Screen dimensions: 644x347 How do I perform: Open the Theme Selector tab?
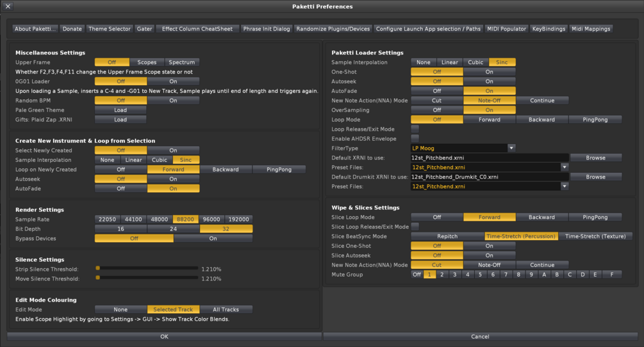pos(109,29)
